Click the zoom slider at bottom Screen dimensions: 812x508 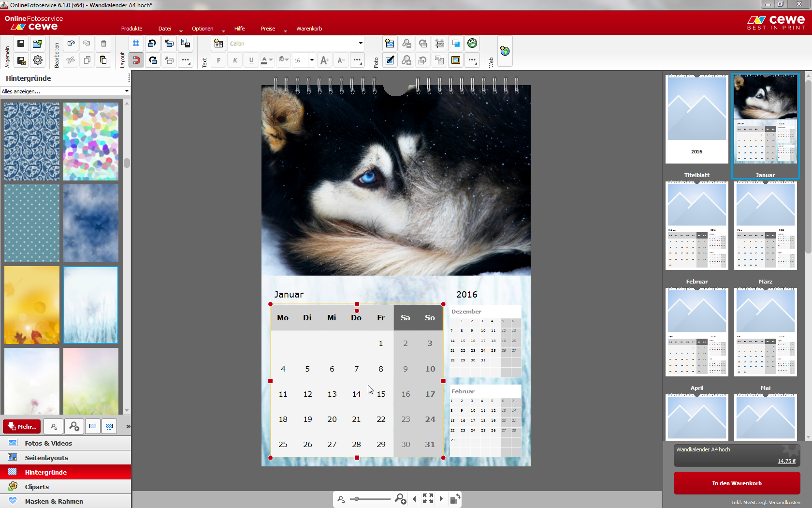(370, 499)
